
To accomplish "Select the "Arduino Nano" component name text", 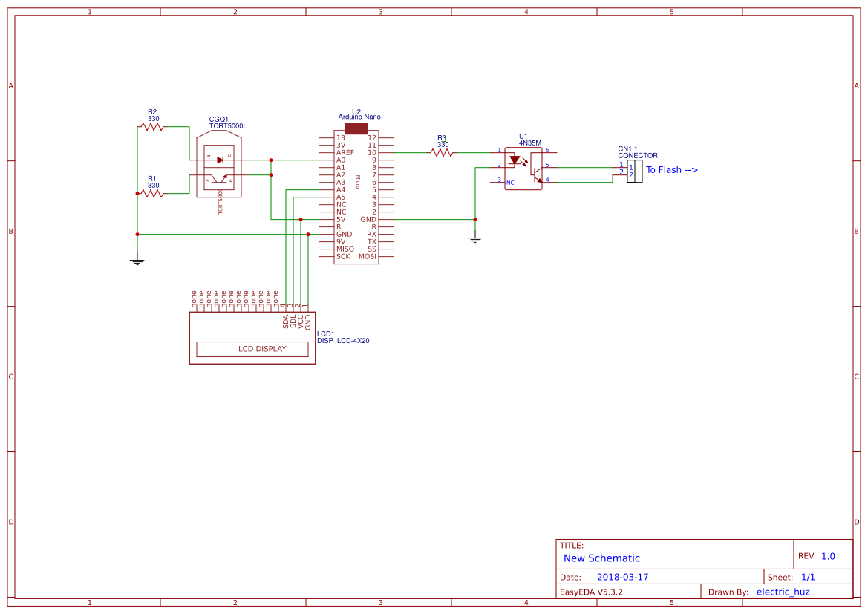I will (359, 117).
